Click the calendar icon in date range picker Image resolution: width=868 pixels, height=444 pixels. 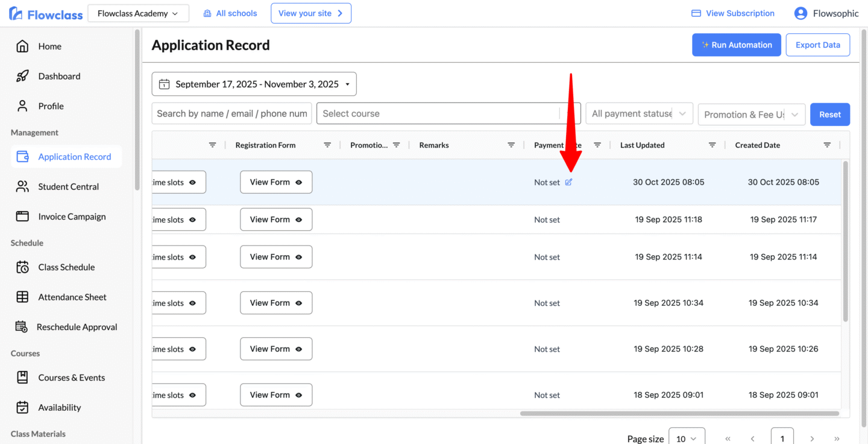tap(164, 84)
